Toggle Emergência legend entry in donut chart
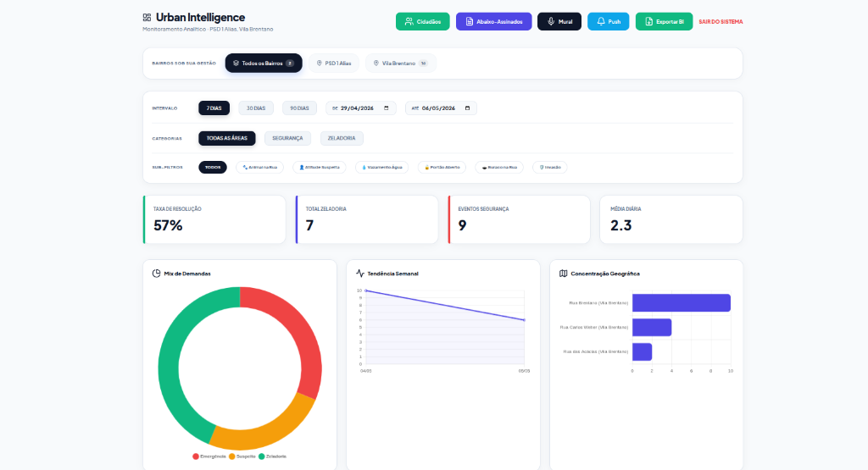This screenshot has width=868, height=470. 209,456
